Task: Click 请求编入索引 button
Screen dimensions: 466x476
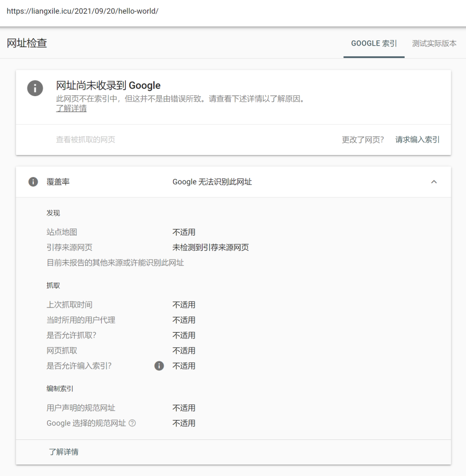Action: click(x=417, y=139)
